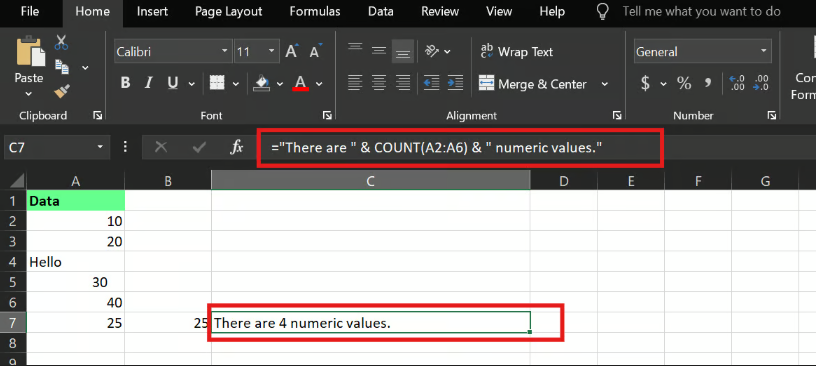Image resolution: width=816 pixels, height=366 pixels.
Task: Increase decimal places
Action: (737, 83)
